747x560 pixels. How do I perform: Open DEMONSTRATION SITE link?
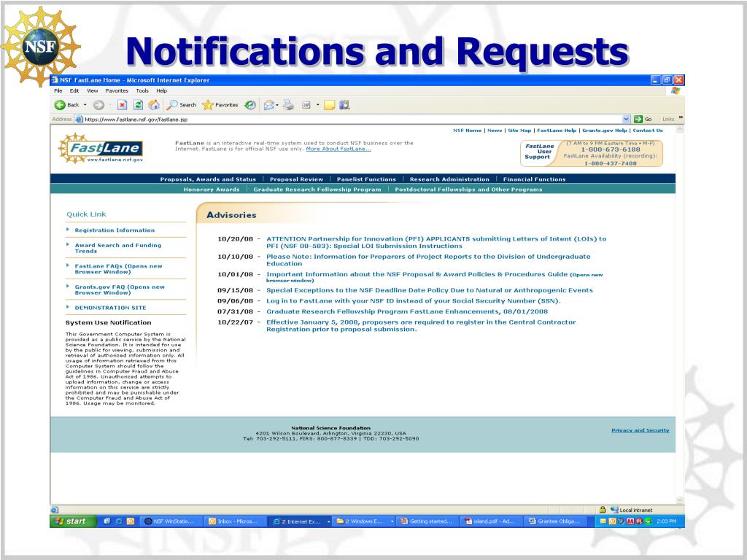pyautogui.click(x=110, y=308)
